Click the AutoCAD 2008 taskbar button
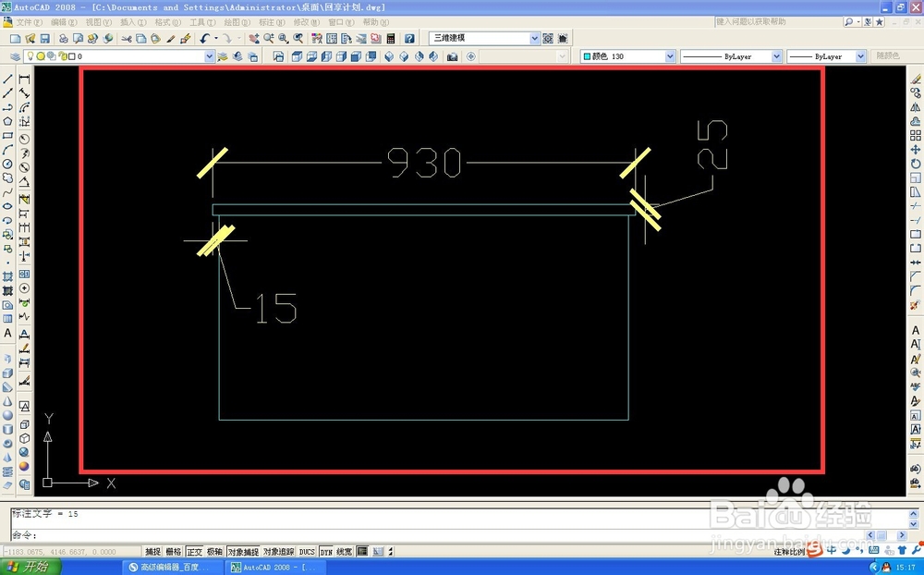This screenshot has height=575, width=924. point(274,568)
